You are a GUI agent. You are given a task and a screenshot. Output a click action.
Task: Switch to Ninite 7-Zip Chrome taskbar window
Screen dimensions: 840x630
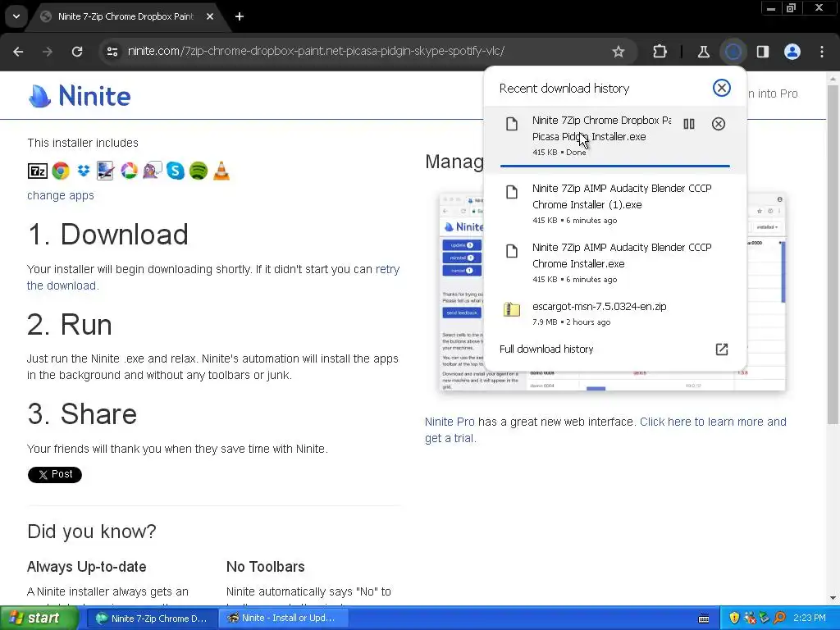pos(151,619)
